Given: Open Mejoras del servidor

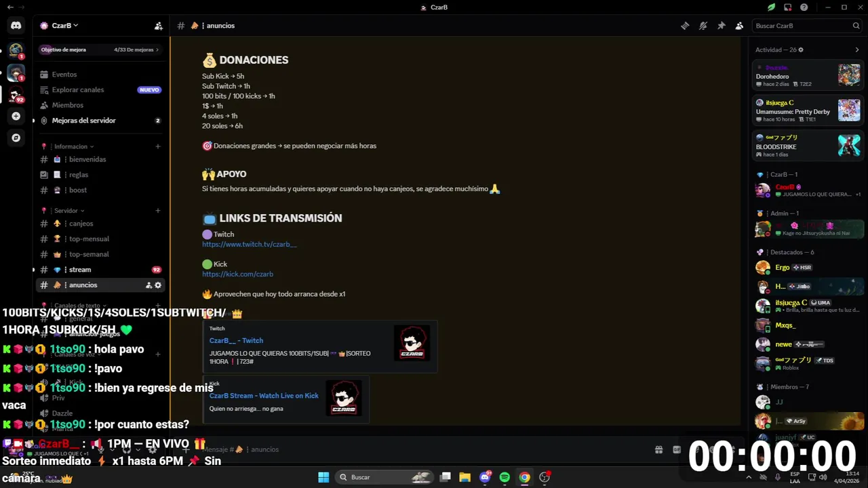Looking at the screenshot, I should 100,121.
